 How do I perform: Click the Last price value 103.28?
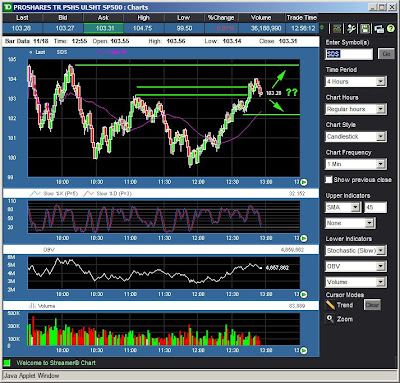21,28
